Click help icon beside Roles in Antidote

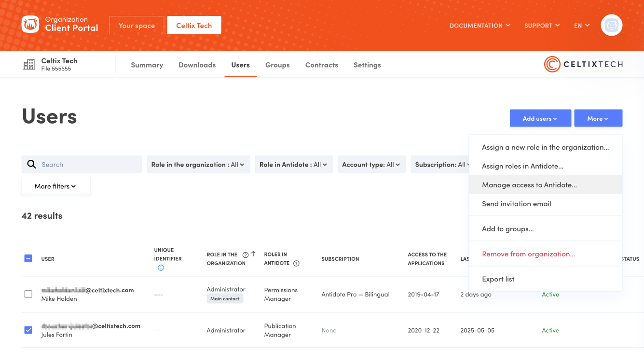coord(296,264)
